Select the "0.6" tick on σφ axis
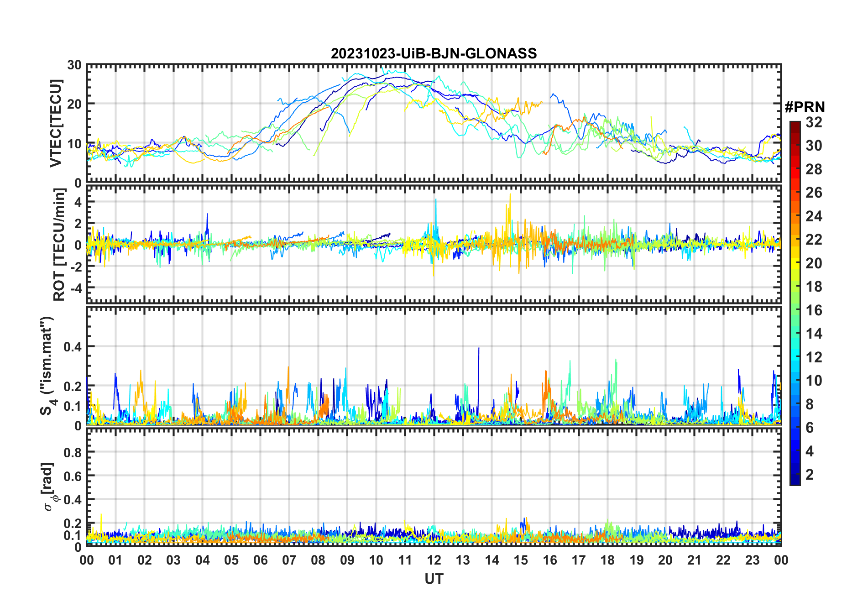The image size is (868, 607). point(73,476)
